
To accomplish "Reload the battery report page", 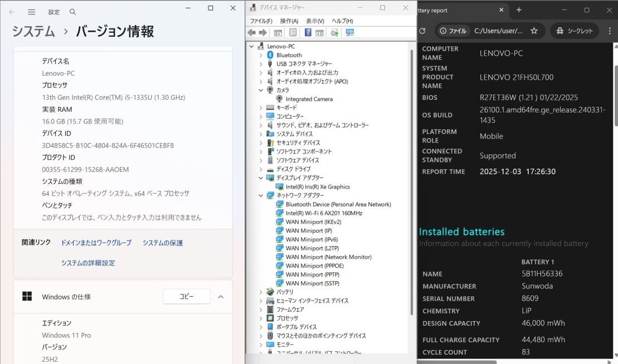I will click(x=422, y=31).
